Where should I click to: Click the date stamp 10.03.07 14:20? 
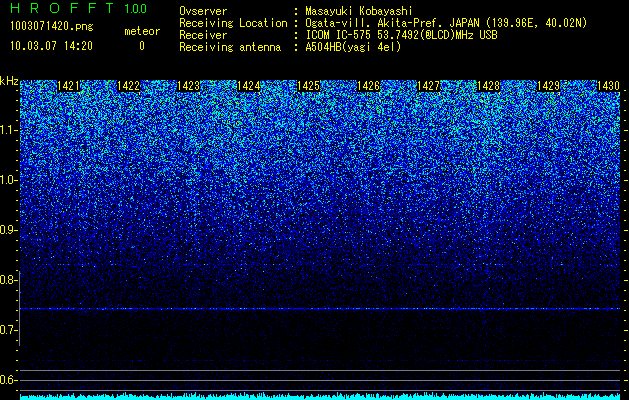coord(51,46)
